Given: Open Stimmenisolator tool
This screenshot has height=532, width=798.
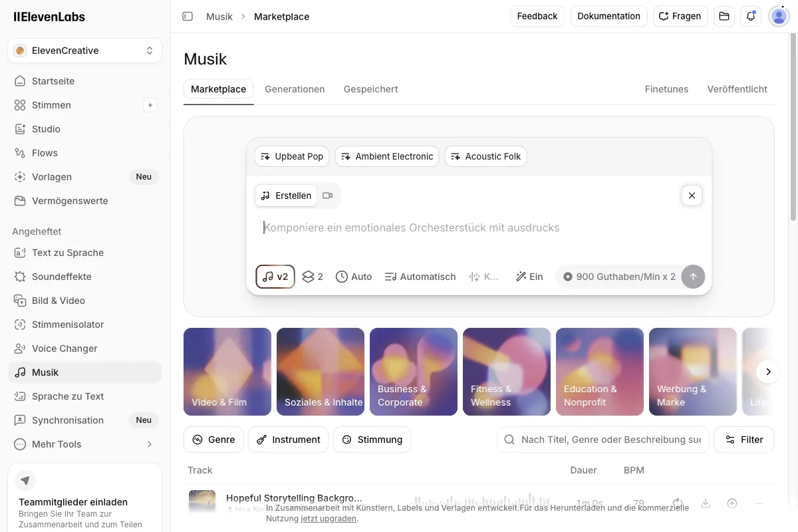Looking at the screenshot, I should click(x=85, y=325).
